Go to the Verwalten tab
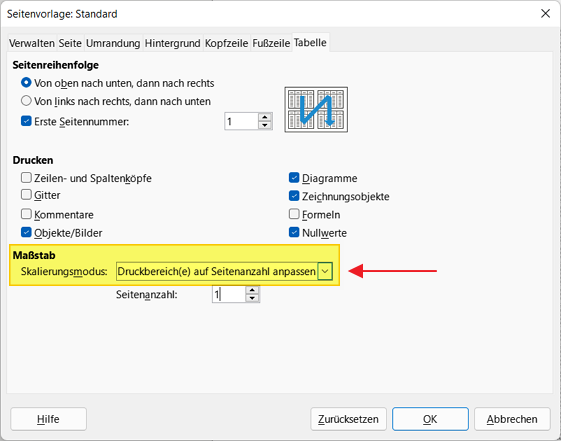The image size is (561, 441). coord(32,43)
